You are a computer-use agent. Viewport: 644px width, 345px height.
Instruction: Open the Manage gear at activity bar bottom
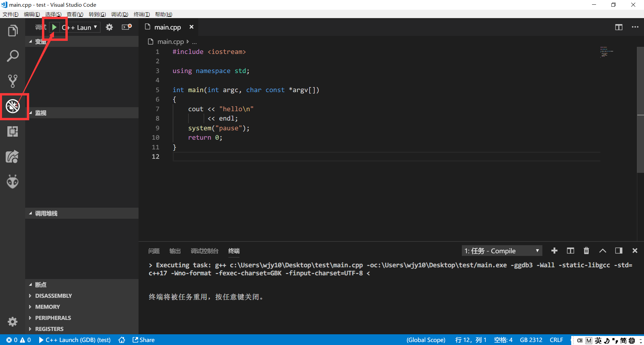tap(12, 322)
